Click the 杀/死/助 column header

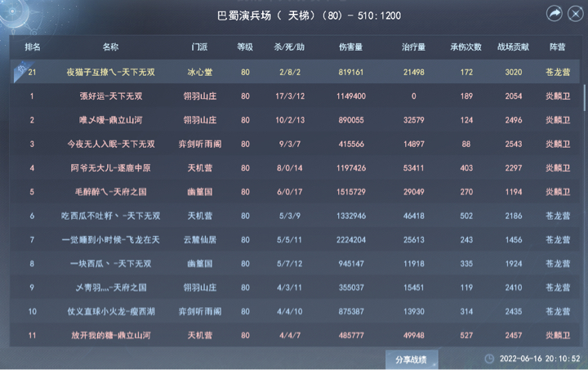(289, 47)
